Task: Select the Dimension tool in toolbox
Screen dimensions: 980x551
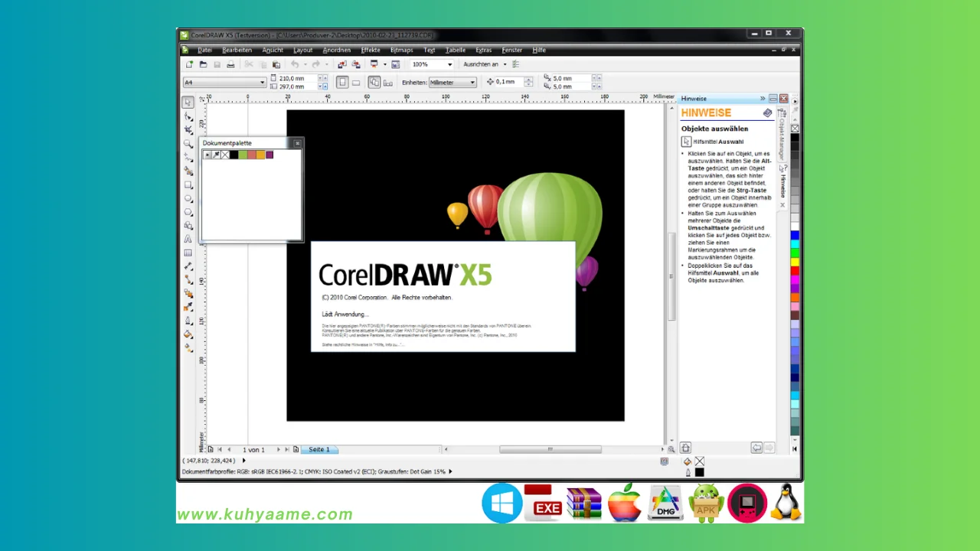Action: click(188, 266)
